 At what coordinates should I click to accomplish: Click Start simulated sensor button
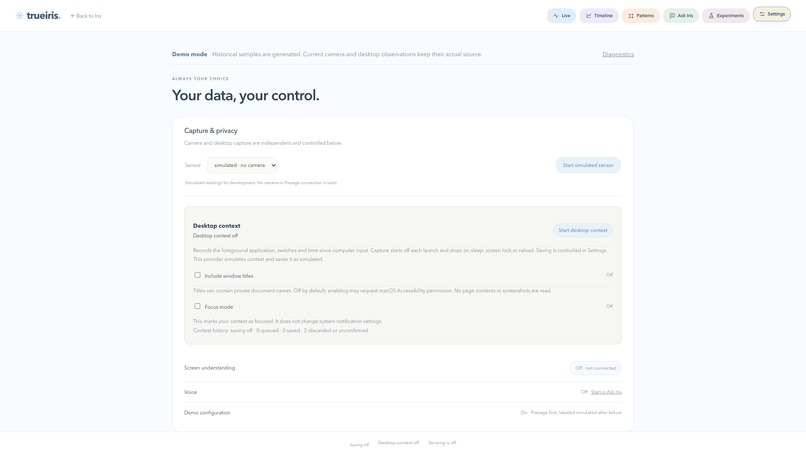pos(588,165)
